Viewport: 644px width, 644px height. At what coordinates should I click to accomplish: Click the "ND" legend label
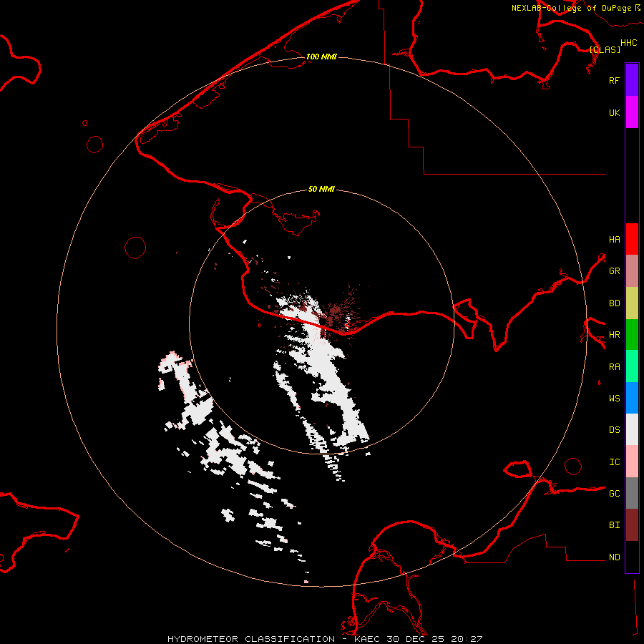[614, 557]
